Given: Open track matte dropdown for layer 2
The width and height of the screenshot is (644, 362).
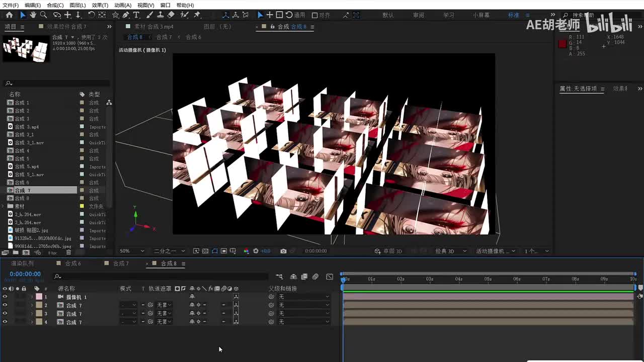Looking at the screenshot, I should point(164,305).
